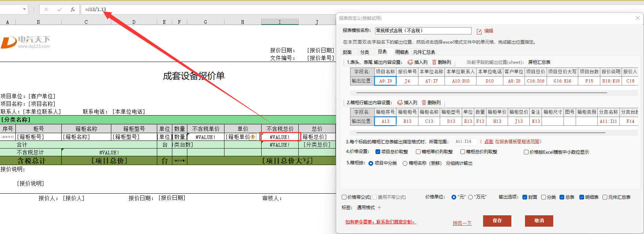Select output position cell H13 under 箱柜单价
This screenshot has height=234, width=644.
[497, 121]
